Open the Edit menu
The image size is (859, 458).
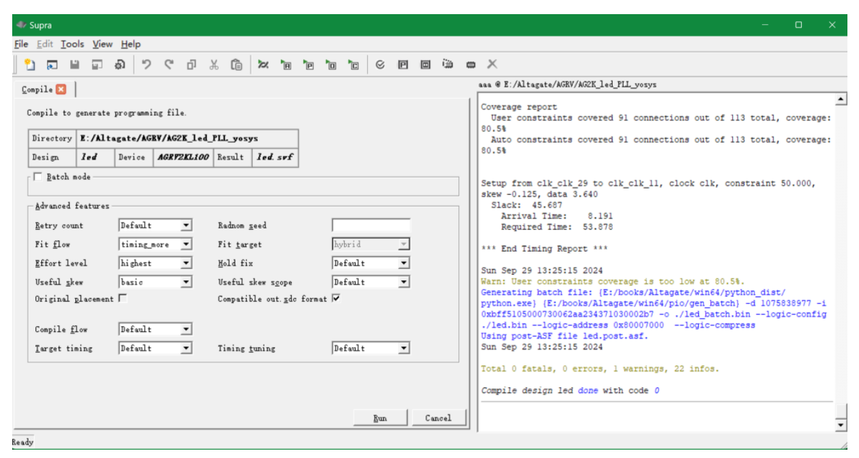(x=45, y=44)
